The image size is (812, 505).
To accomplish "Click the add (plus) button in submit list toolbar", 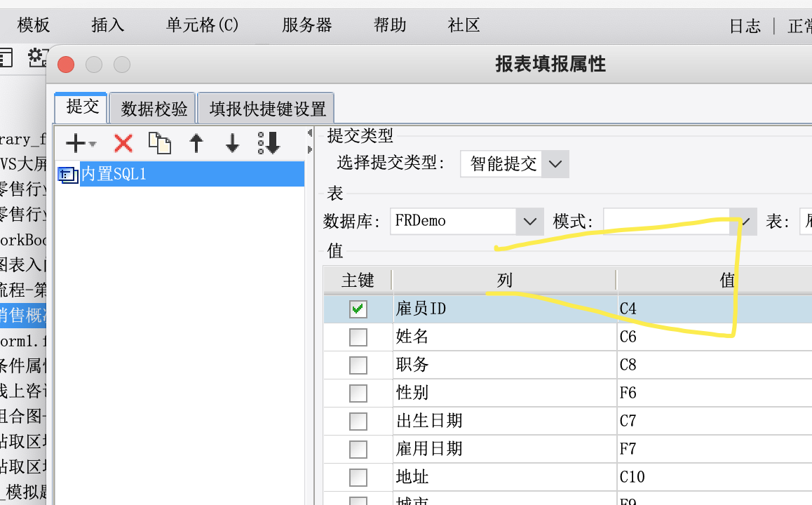I will click(76, 143).
